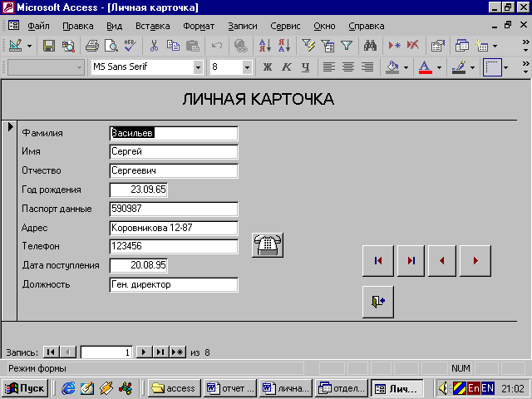Click the Save toolbar icon
The image size is (532, 399).
49,46
